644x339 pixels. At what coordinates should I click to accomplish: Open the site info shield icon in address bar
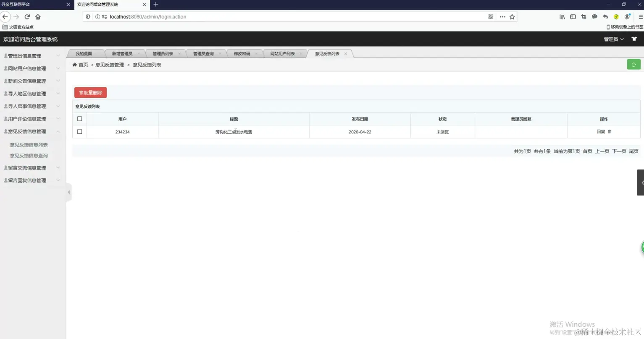[x=88, y=17]
